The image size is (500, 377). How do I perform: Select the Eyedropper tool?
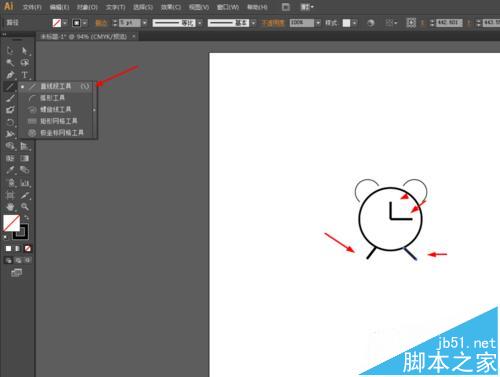(x=10, y=170)
